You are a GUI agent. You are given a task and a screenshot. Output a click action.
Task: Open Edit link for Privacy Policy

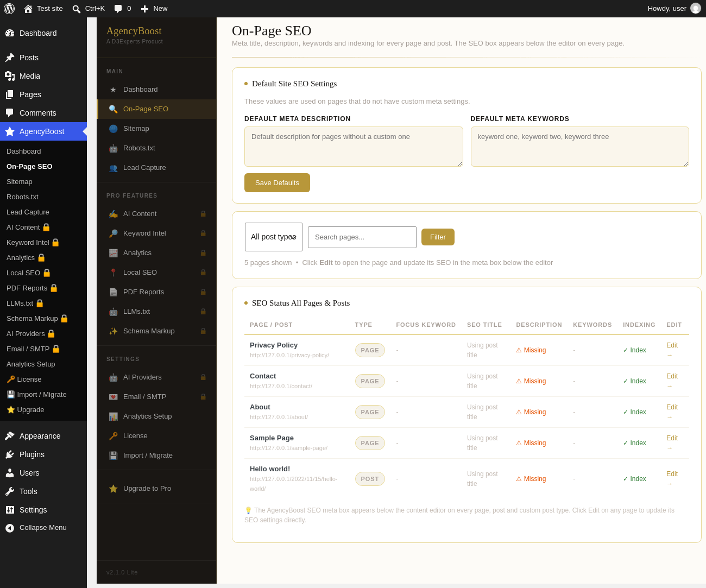pos(672,350)
